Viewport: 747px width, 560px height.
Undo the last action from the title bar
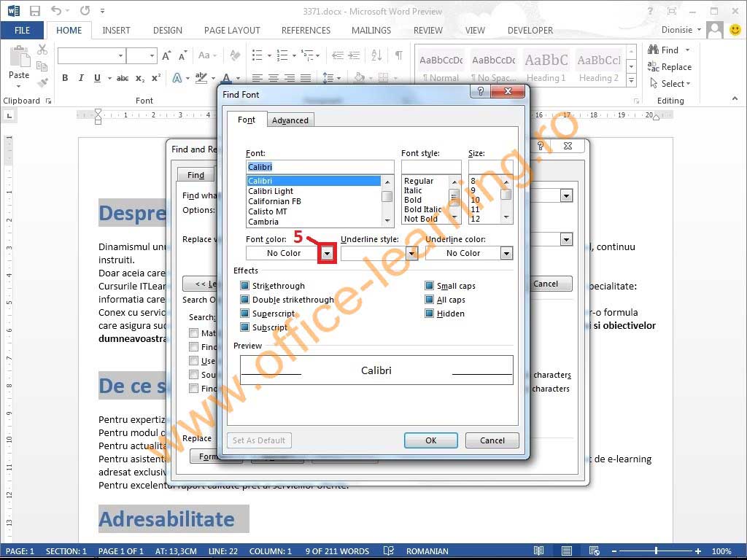coord(56,10)
